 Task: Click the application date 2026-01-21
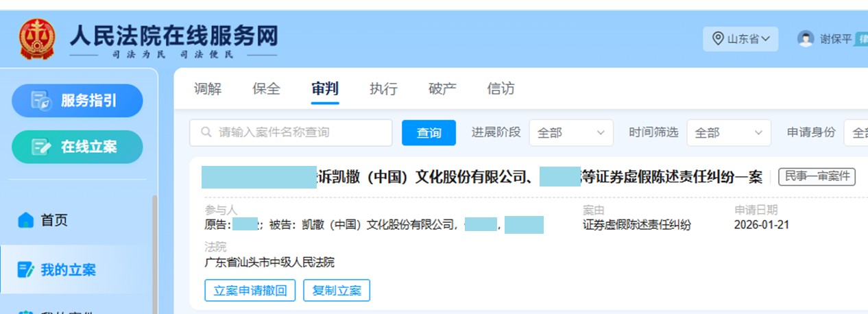[x=761, y=225]
